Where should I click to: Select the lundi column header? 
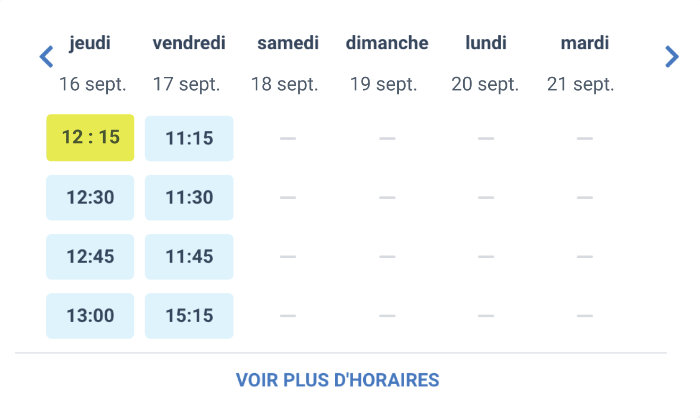[x=486, y=43]
